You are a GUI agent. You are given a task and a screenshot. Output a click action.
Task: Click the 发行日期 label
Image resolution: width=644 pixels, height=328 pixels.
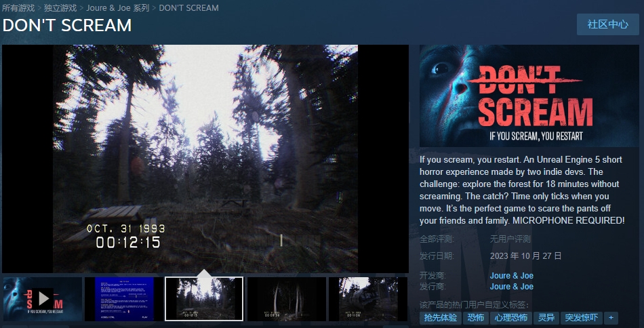point(437,256)
